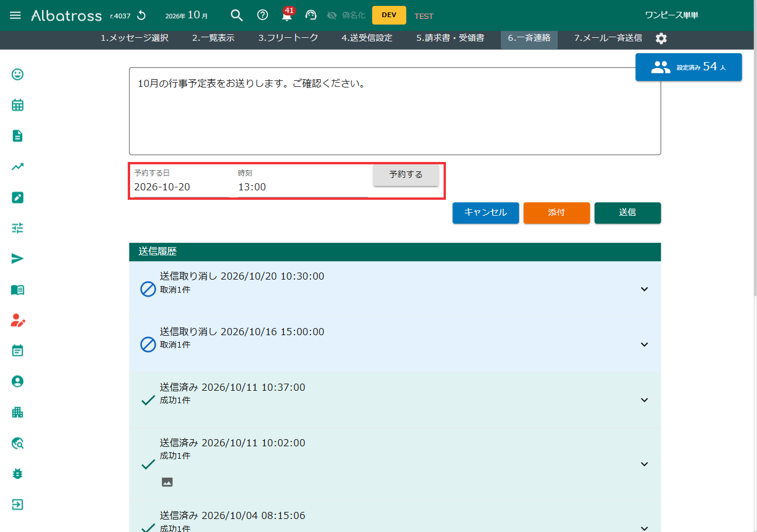
Task: Open the document sidebar icon
Action: pos(18,136)
